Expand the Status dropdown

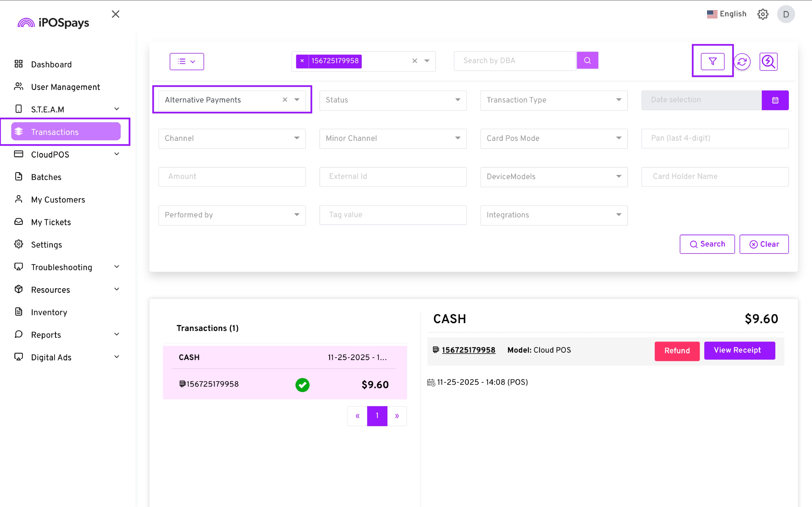(393, 100)
